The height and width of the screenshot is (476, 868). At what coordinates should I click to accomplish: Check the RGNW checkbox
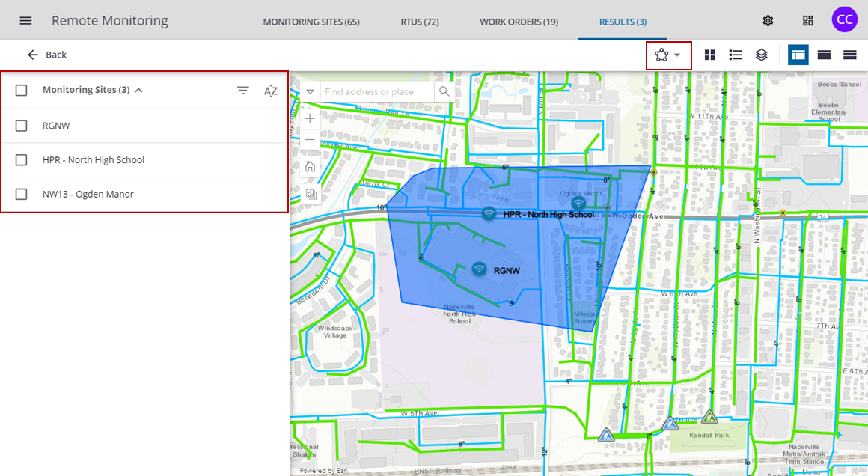(22, 126)
